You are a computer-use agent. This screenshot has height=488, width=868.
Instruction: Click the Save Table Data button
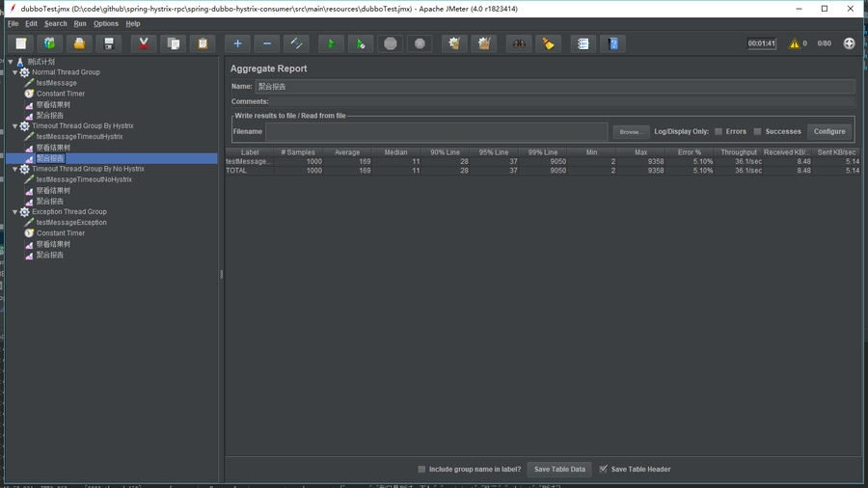tap(559, 470)
